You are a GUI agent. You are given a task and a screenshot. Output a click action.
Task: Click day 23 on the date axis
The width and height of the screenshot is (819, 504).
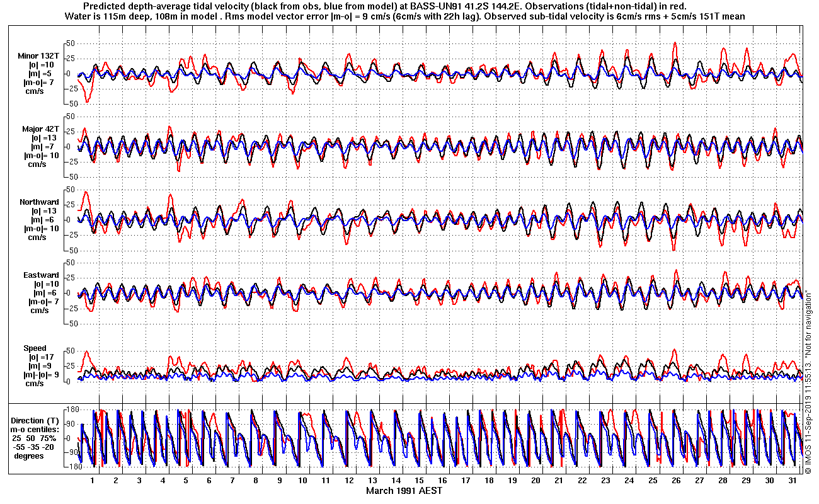pos(605,479)
